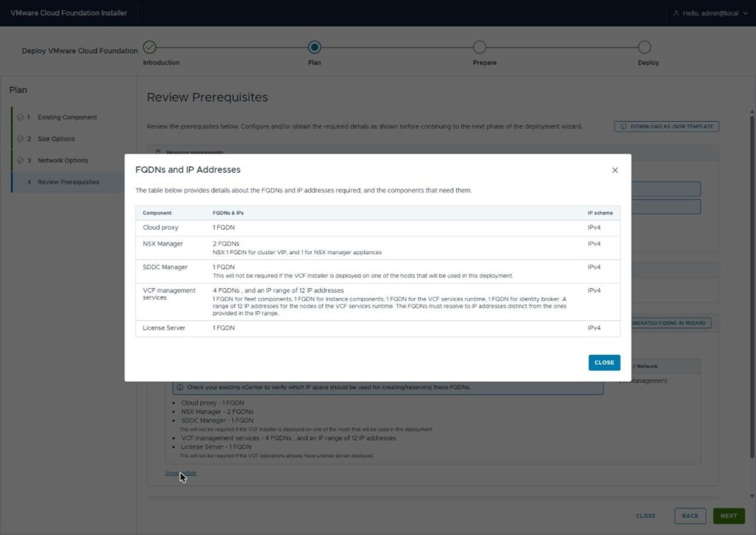Click the NEXT button
This screenshot has width=756, height=535.
pos(729,516)
